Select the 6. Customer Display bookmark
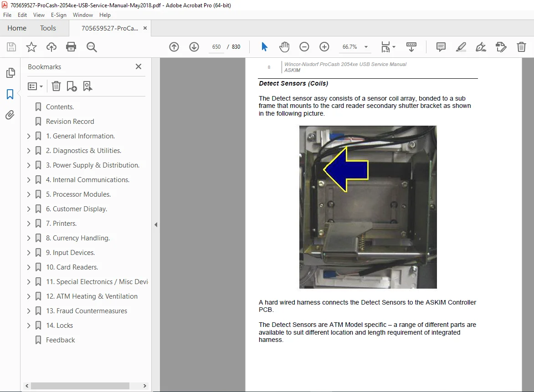The height and width of the screenshot is (392, 534). 76,209
